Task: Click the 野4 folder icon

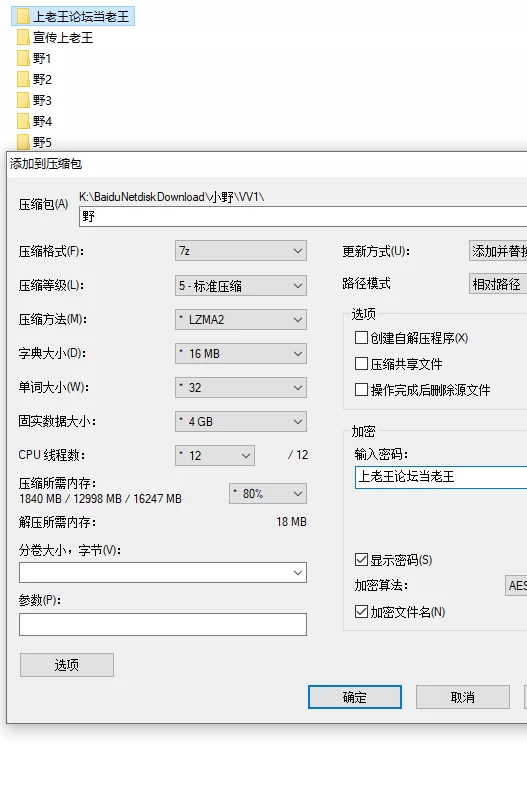Action: (x=23, y=121)
